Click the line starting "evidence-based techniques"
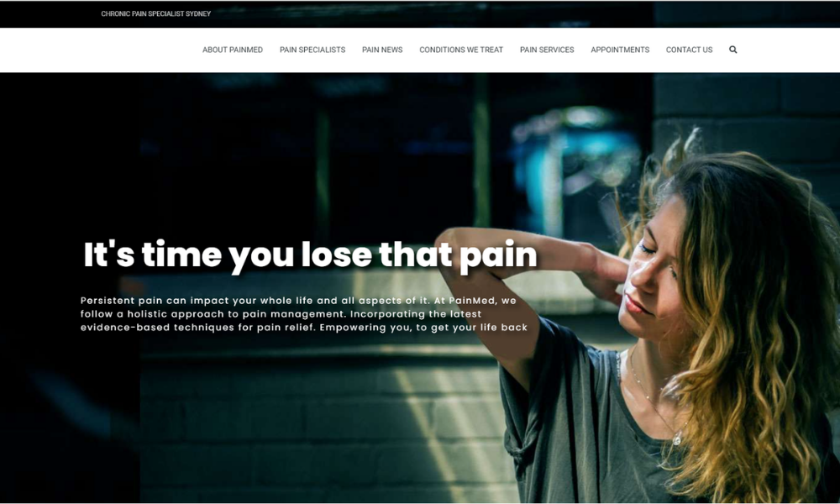Viewport: 840px width, 504px height. [304, 328]
